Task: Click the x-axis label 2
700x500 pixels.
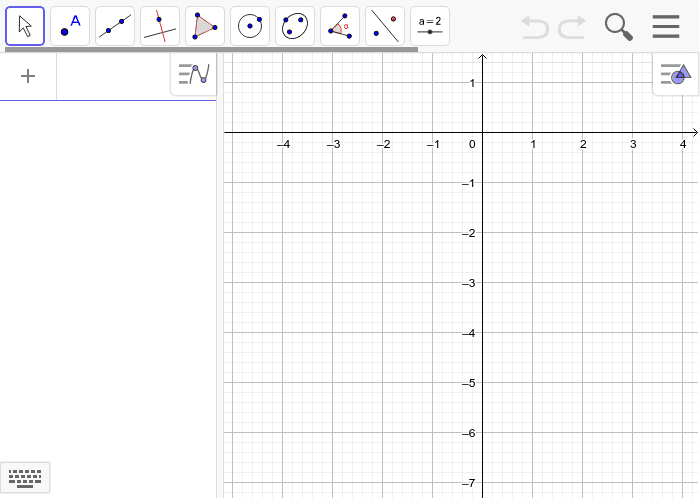Action: tap(583, 144)
